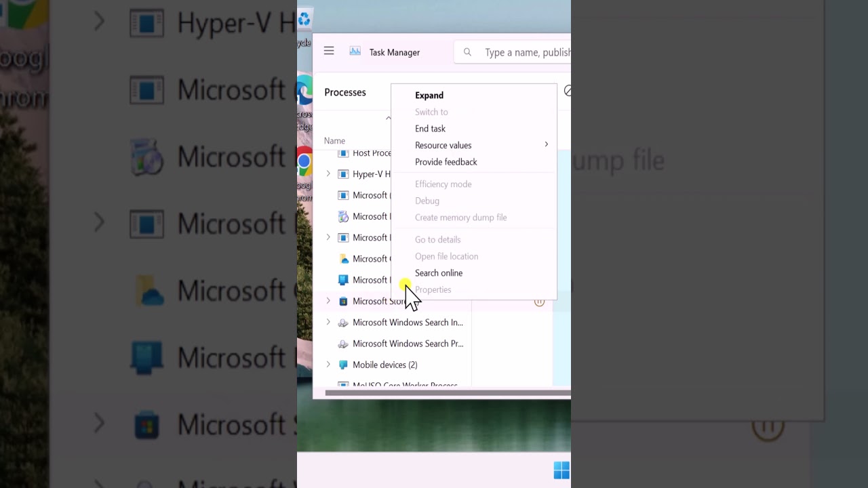Open the Task Manager hamburger navigation menu
This screenshot has height=488, width=868.
click(329, 51)
